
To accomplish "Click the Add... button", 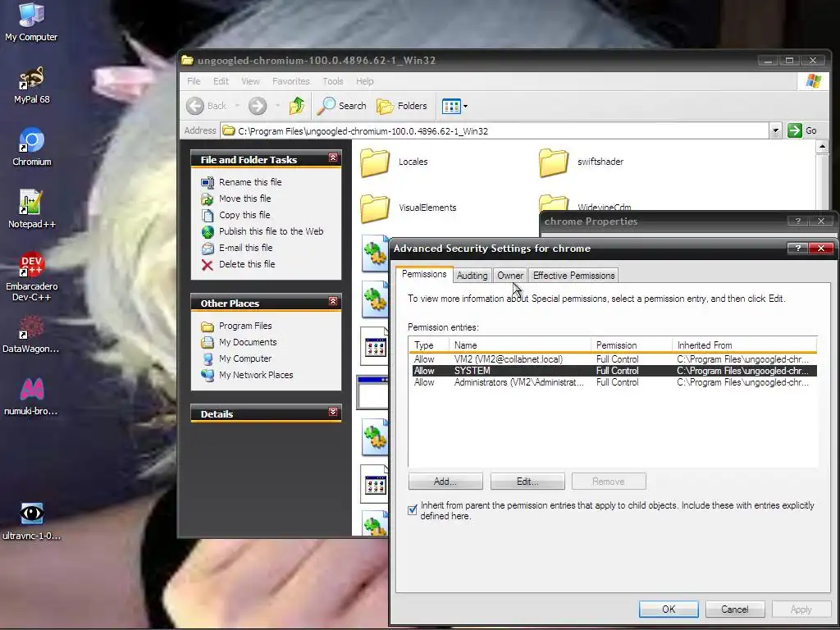I will click(x=445, y=482).
